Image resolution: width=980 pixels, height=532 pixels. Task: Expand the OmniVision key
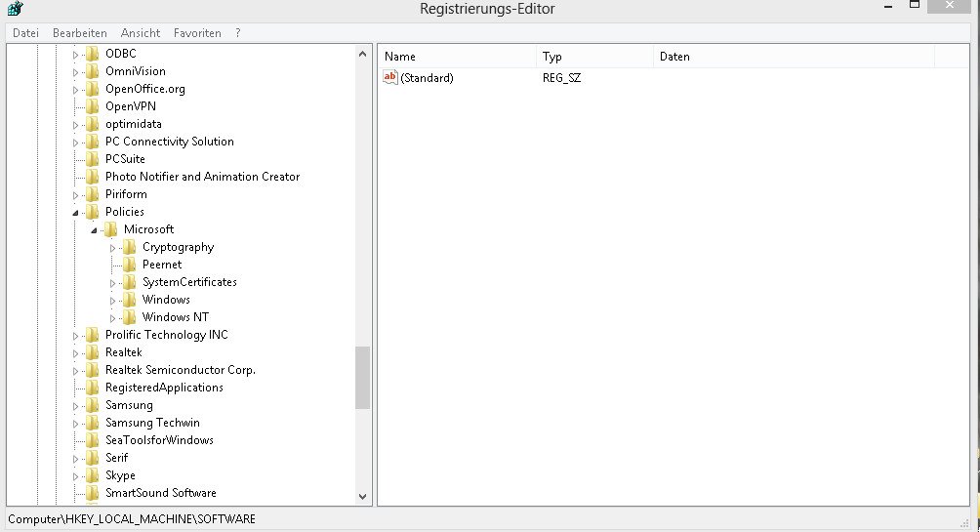pyautogui.click(x=75, y=72)
